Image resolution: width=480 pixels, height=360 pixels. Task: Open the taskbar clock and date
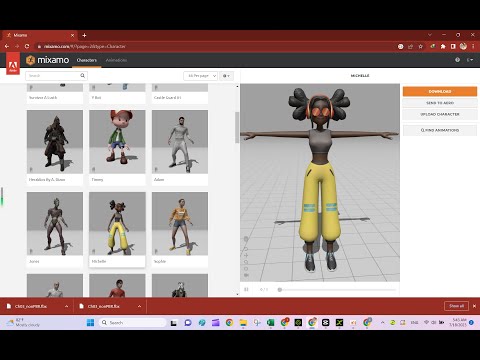pyautogui.click(x=458, y=322)
